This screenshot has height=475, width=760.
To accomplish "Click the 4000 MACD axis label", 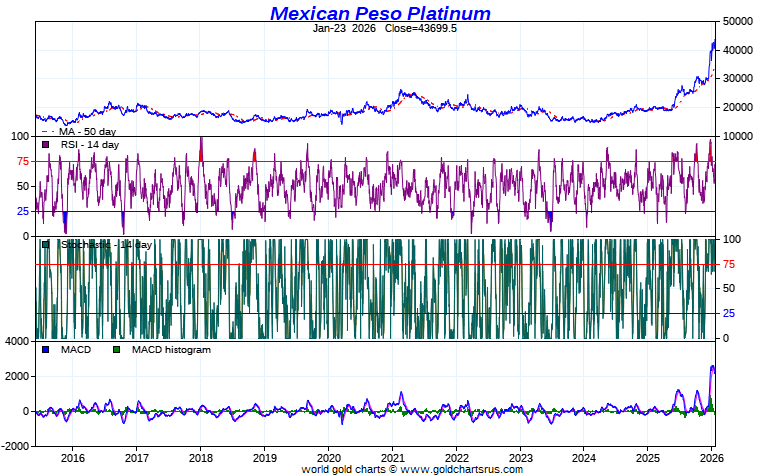I will (17, 342).
